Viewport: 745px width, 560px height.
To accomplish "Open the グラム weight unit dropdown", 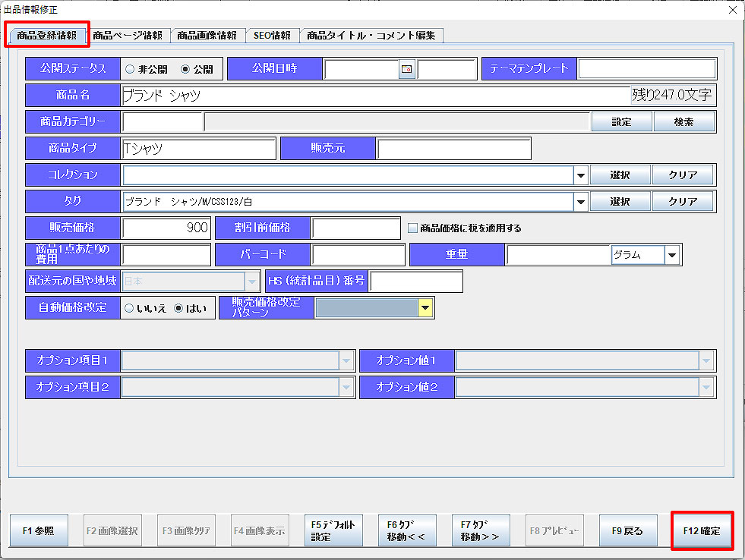I will (672, 256).
